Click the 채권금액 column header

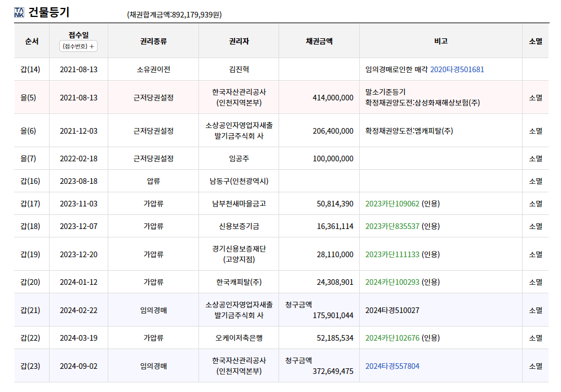319,41
